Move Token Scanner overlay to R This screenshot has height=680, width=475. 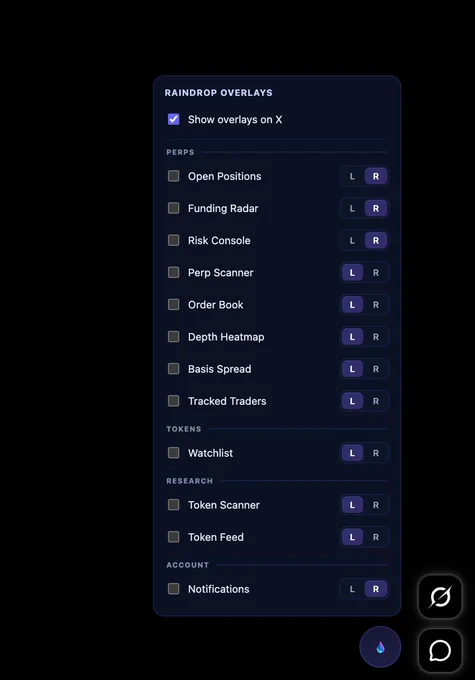pos(376,505)
